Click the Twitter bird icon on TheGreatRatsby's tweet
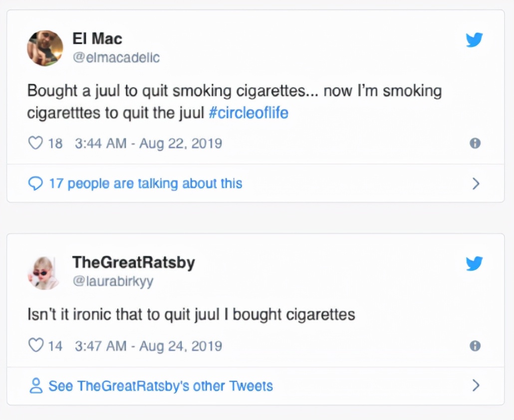Image resolution: width=514 pixels, height=420 pixels. [x=474, y=264]
